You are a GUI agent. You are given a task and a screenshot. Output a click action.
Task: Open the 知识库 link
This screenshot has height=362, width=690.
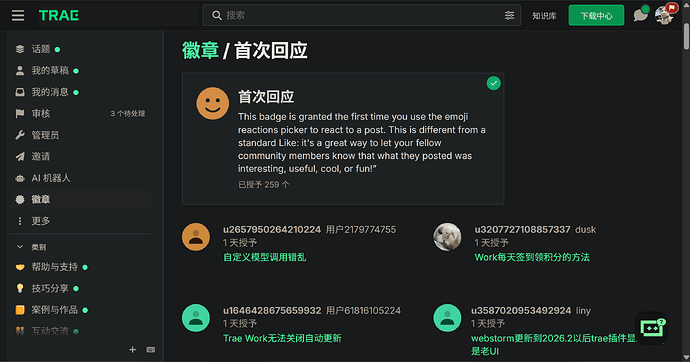click(544, 16)
